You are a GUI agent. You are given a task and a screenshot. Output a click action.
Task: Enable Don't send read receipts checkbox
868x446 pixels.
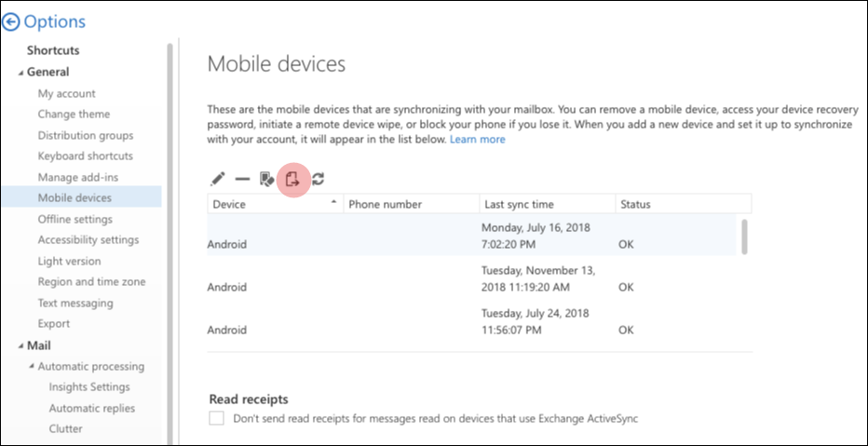point(216,418)
